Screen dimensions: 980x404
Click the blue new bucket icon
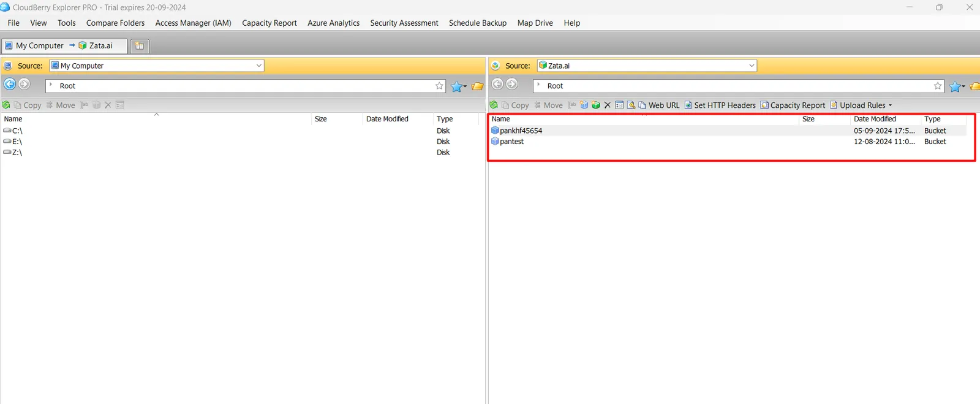(x=584, y=105)
